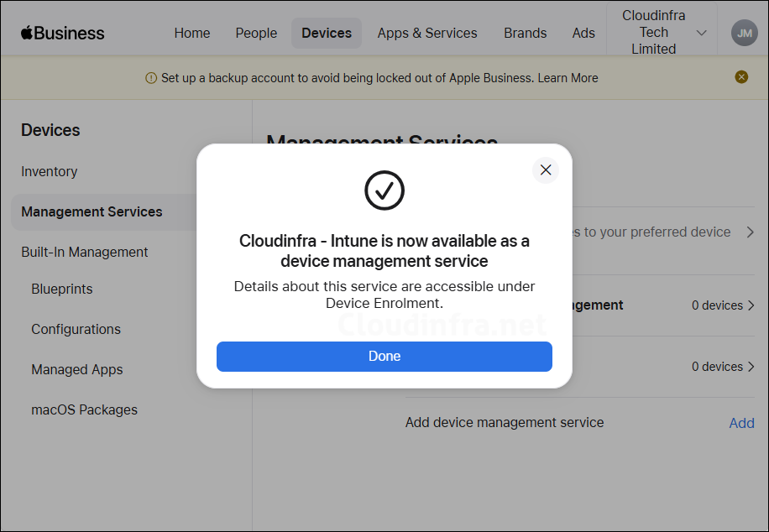The height and width of the screenshot is (532, 769).
Task: Open Managed Apps in sidebar
Action: click(77, 369)
